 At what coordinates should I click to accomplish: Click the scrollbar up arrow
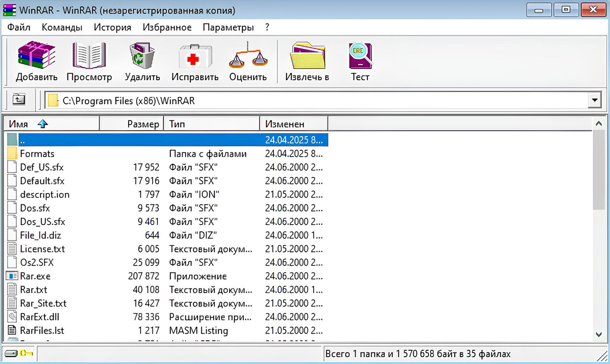[598, 123]
